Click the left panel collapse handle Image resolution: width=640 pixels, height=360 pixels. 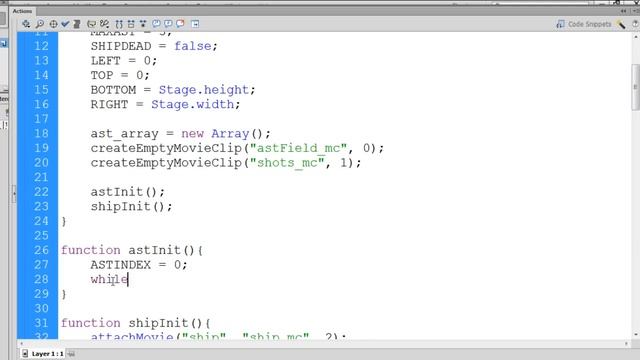tap(14, 193)
